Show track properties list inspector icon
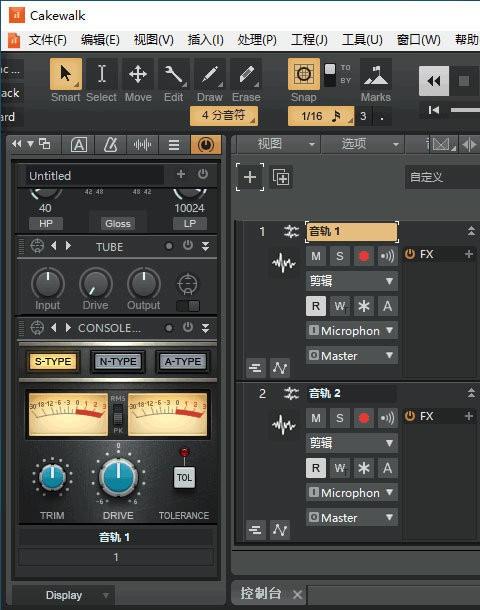Screen dimensions: 480x610 (174, 145)
